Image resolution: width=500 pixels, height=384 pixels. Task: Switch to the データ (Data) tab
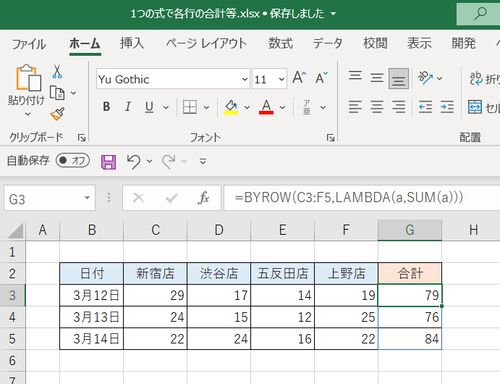tap(328, 43)
